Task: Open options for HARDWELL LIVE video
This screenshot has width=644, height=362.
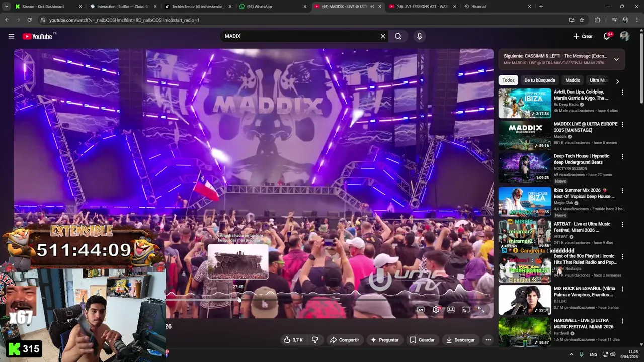Action: pos(622,321)
